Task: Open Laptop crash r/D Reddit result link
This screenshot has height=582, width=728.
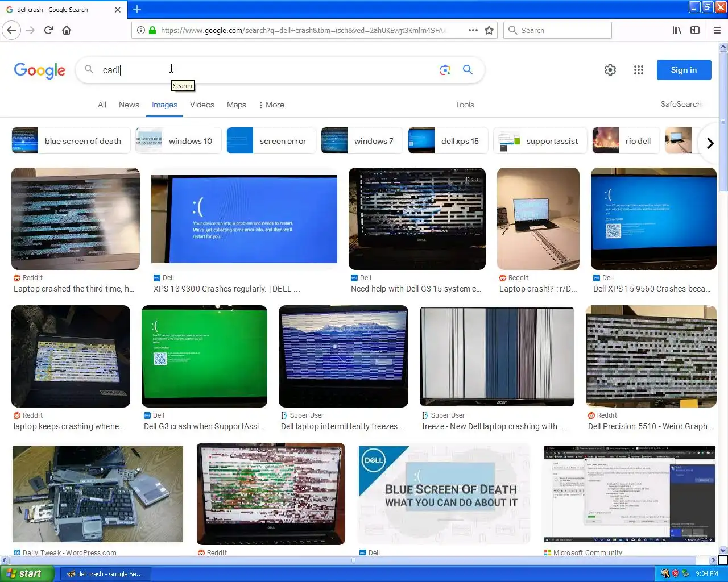Action: (538, 289)
